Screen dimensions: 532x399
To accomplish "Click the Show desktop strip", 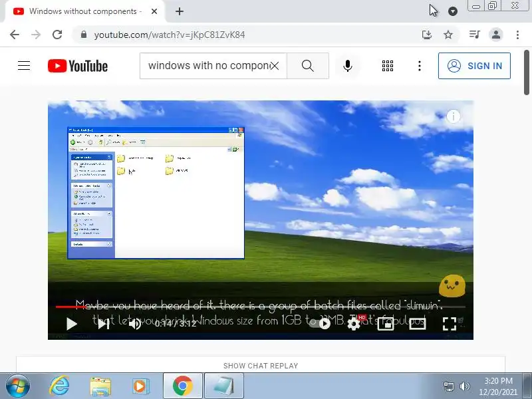I will click(x=527, y=386).
